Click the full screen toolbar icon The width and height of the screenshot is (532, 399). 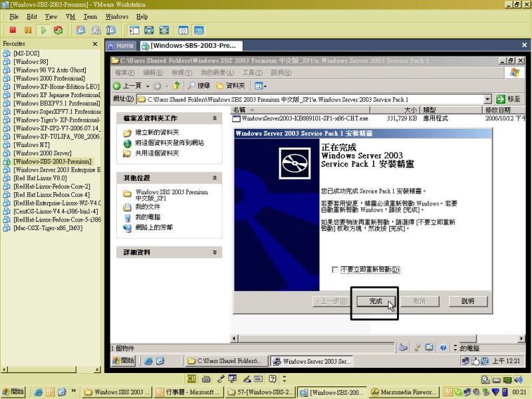pos(149,30)
